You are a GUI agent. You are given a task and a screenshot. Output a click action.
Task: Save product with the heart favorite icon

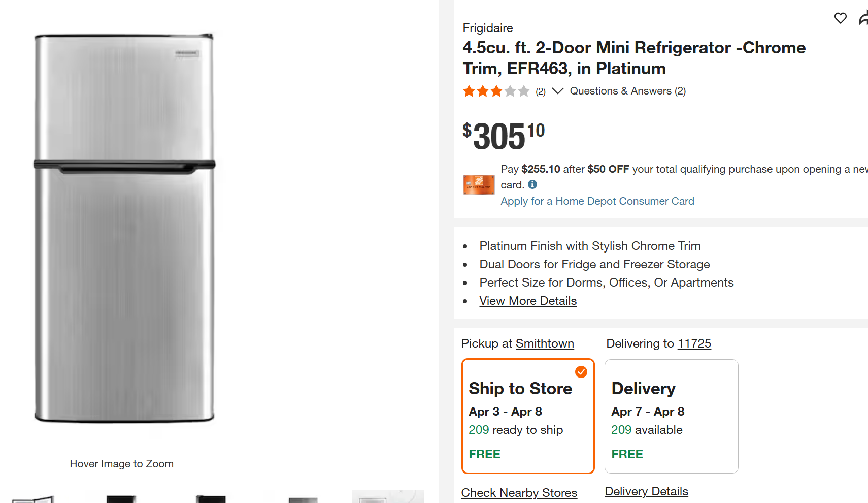pos(840,18)
